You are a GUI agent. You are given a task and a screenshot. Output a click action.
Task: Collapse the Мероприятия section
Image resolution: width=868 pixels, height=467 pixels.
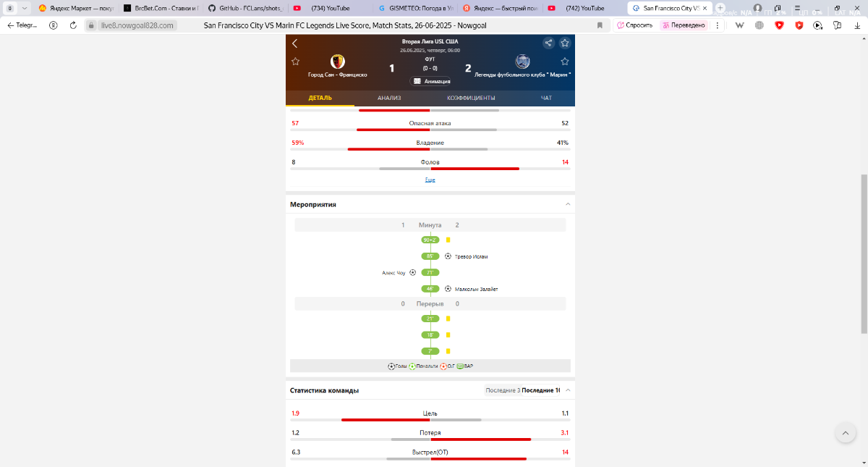coord(568,205)
